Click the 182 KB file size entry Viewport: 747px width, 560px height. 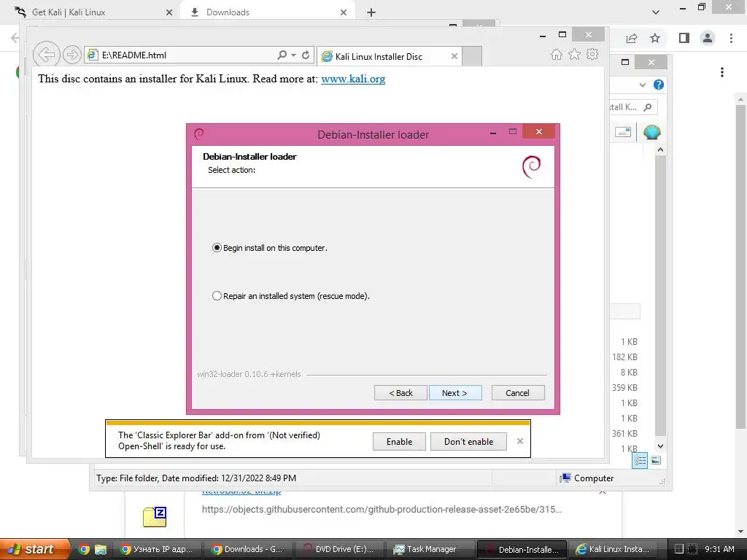click(x=624, y=357)
